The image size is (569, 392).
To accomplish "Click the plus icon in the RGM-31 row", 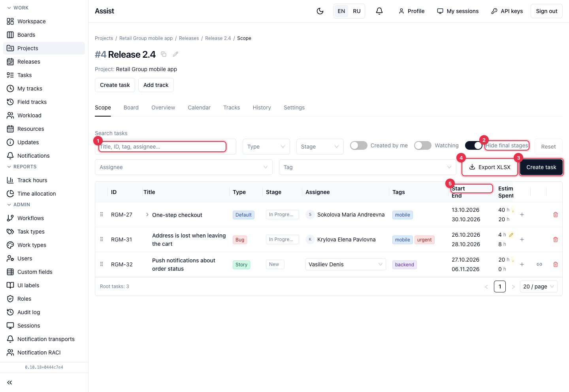I will pyautogui.click(x=522, y=239).
